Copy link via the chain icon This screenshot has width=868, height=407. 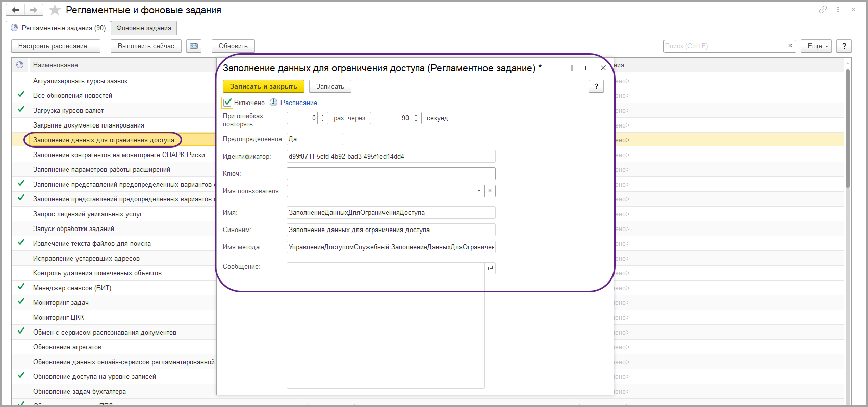pos(823,10)
